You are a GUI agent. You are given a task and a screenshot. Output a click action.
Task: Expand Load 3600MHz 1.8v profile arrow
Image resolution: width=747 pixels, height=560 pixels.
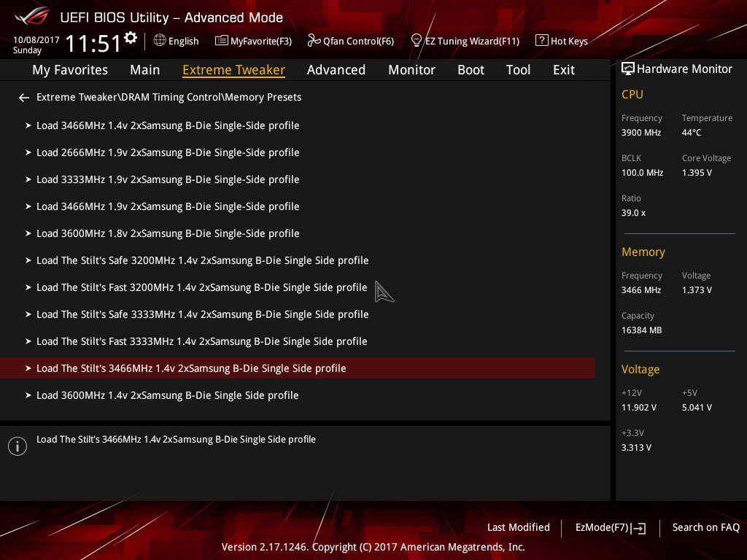tap(28, 233)
